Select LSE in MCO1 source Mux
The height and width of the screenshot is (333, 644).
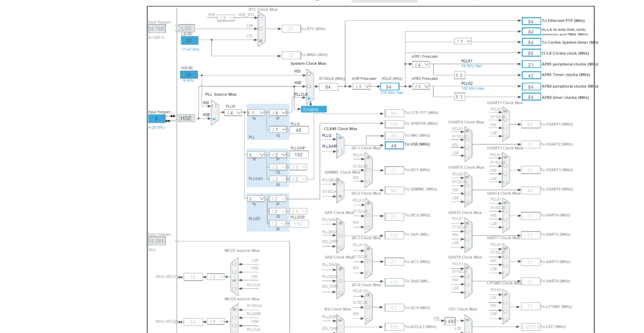click(234, 264)
